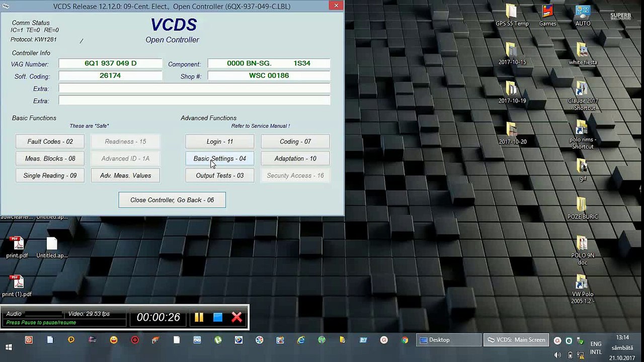Stop the screen recording

point(218,317)
